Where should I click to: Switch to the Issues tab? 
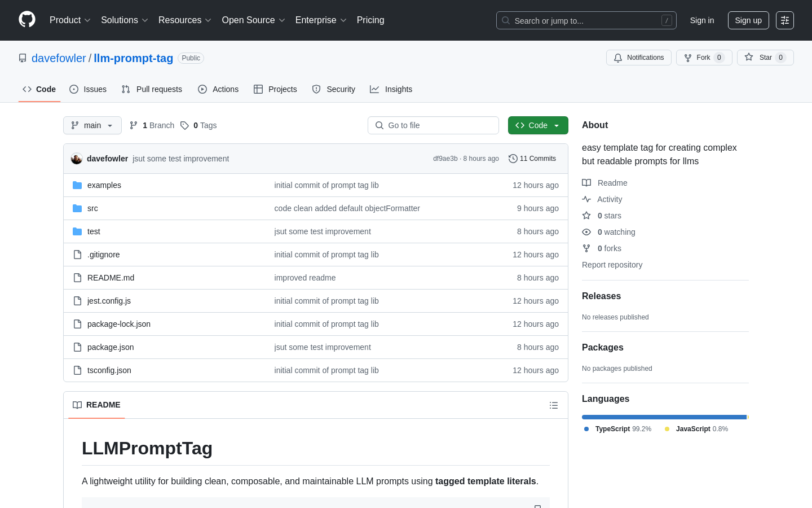tap(88, 89)
